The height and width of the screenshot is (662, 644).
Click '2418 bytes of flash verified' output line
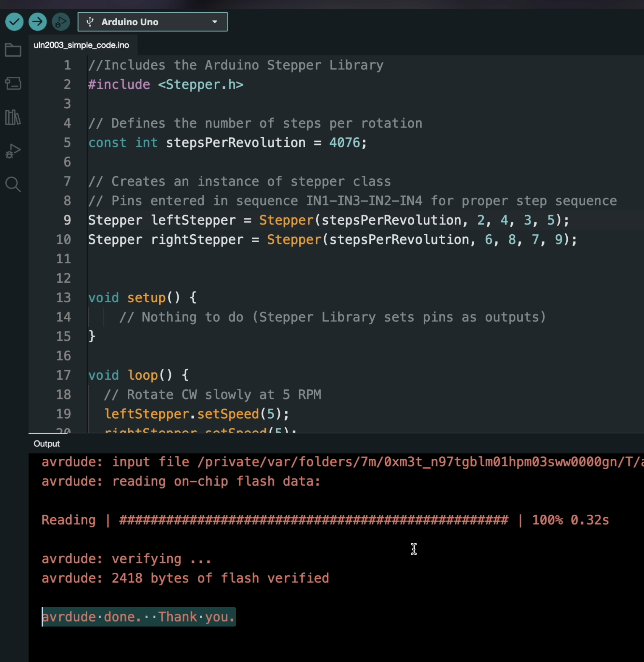[185, 578]
